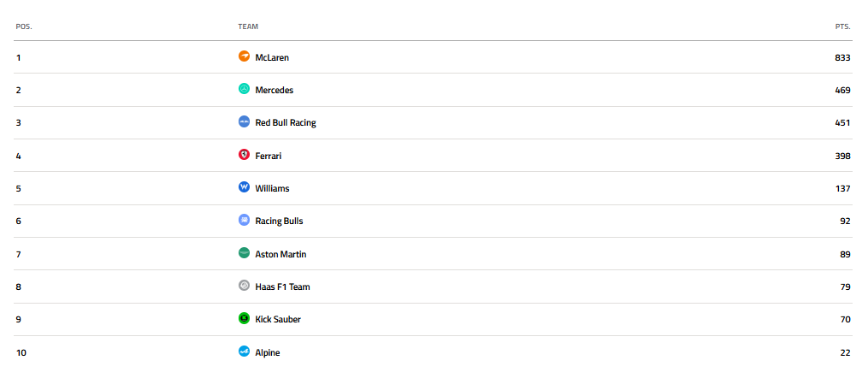This screenshot has width=868, height=384.
Task: Open the Red Bull Racing team link
Action: point(286,122)
